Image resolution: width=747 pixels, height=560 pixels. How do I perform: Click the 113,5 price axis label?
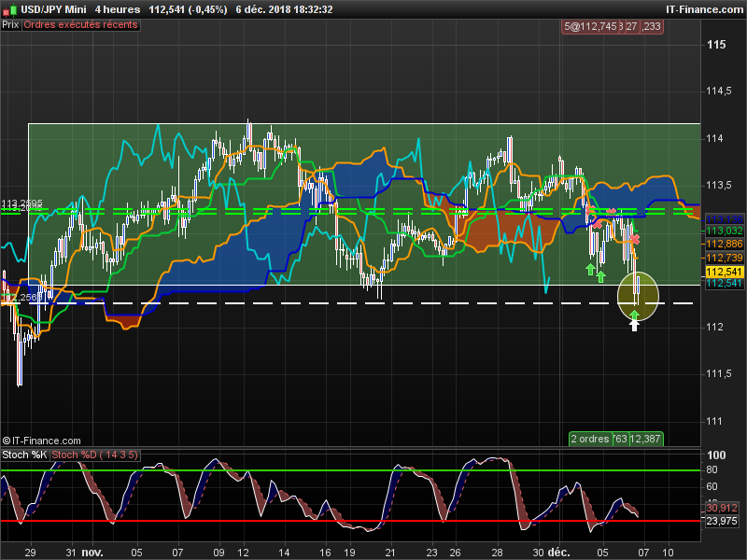(719, 185)
